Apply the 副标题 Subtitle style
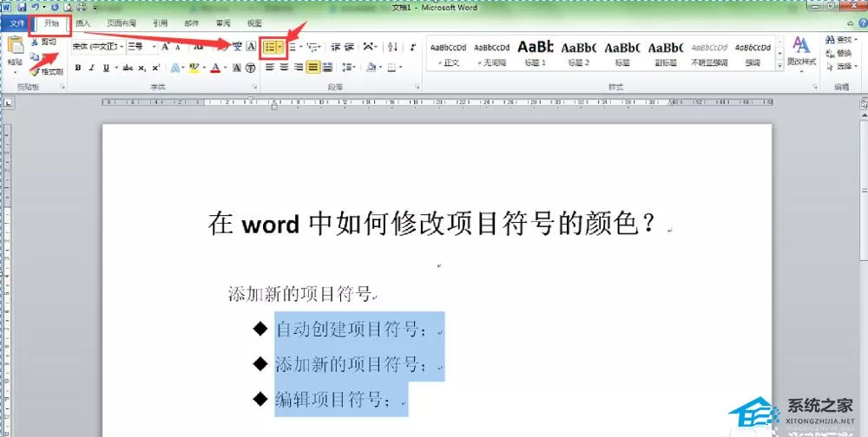Viewport: 868px width, 437px height. [x=666, y=55]
